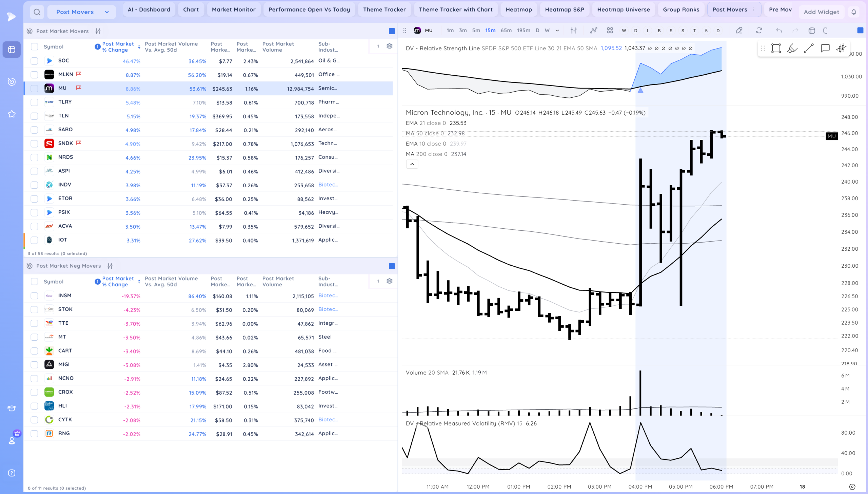Check the SOC row checkbox
The image size is (868, 494).
(x=34, y=61)
